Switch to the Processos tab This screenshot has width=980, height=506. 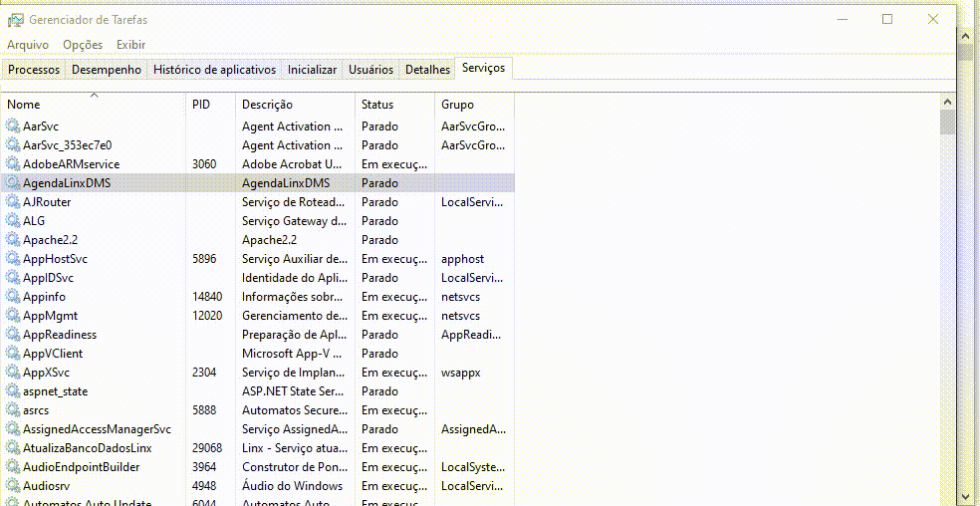[x=34, y=70]
